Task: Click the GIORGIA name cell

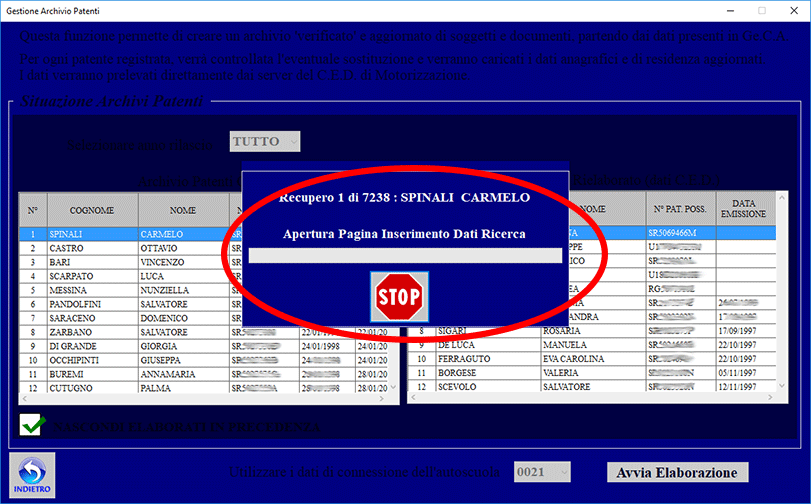Action: (x=184, y=346)
